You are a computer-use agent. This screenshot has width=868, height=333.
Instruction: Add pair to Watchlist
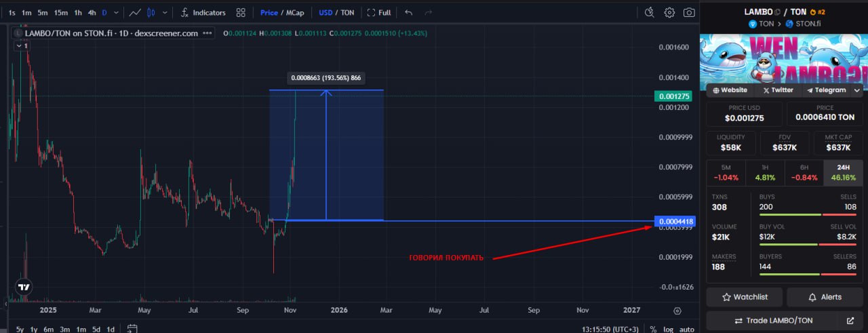click(x=745, y=297)
